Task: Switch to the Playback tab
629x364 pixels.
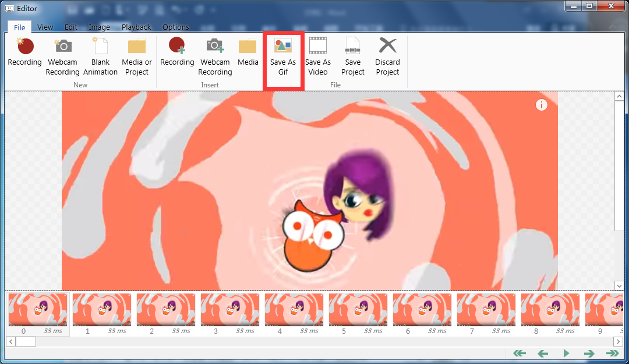Action: 136,27
